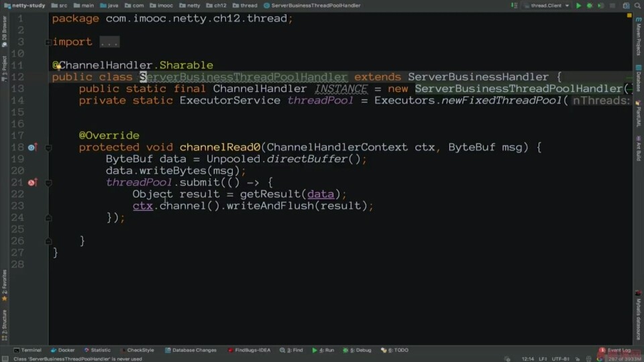
Task: Run the thread.Client configuration
Action: (x=578, y=6)
